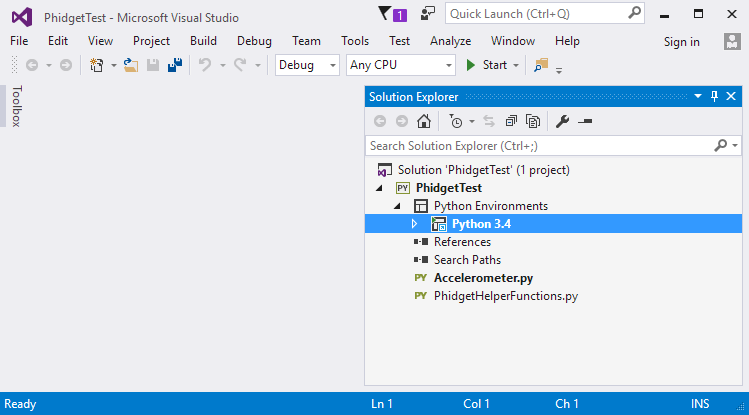Screen dimensions: 749x415
Task: Click the Collapse All icon
Action: (511, 121)
